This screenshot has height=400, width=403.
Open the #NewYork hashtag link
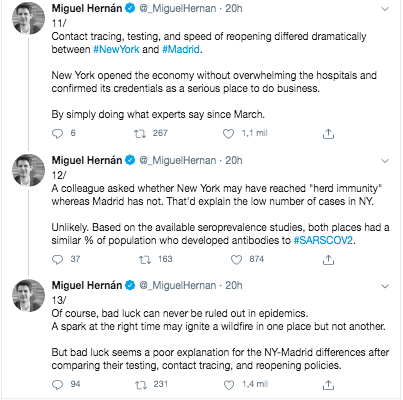pos(116,49)
